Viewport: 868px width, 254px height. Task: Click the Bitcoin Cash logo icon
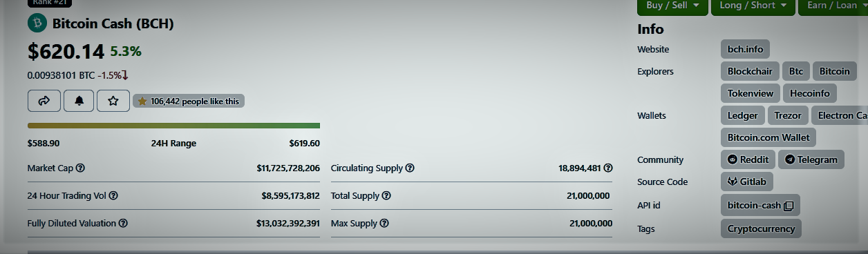(37, 23)
